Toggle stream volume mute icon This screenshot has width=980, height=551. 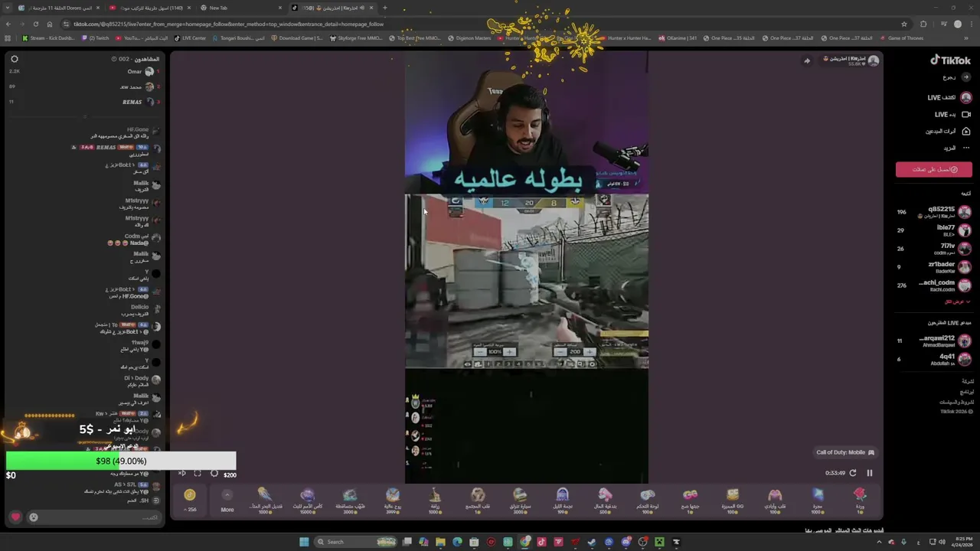click(182, 474)
